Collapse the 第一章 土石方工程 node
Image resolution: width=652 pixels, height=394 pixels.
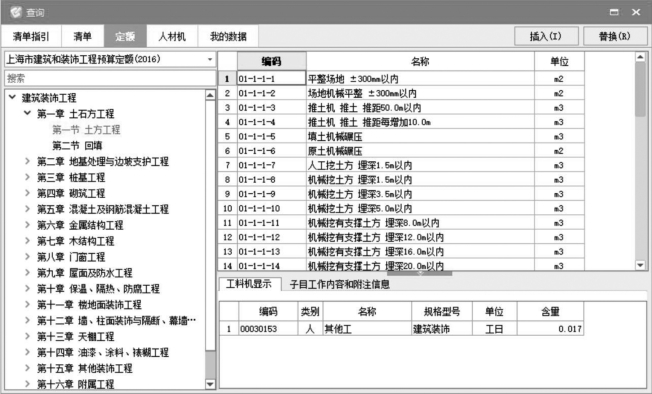(27, 113)
